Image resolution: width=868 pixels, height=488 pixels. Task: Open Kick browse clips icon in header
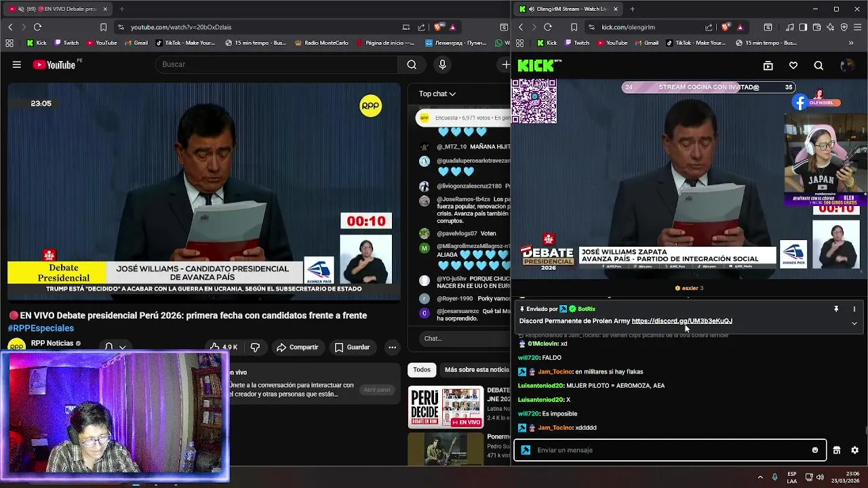point(768,66)
